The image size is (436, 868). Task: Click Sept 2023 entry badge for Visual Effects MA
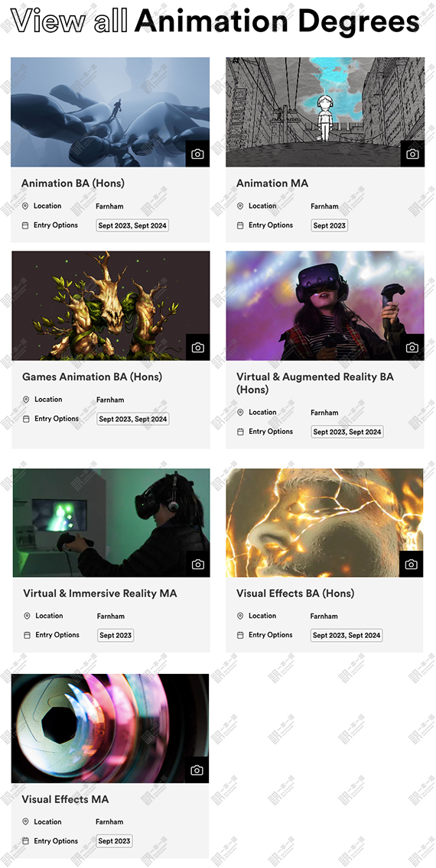pyautogui.click(x=114, y=840)
